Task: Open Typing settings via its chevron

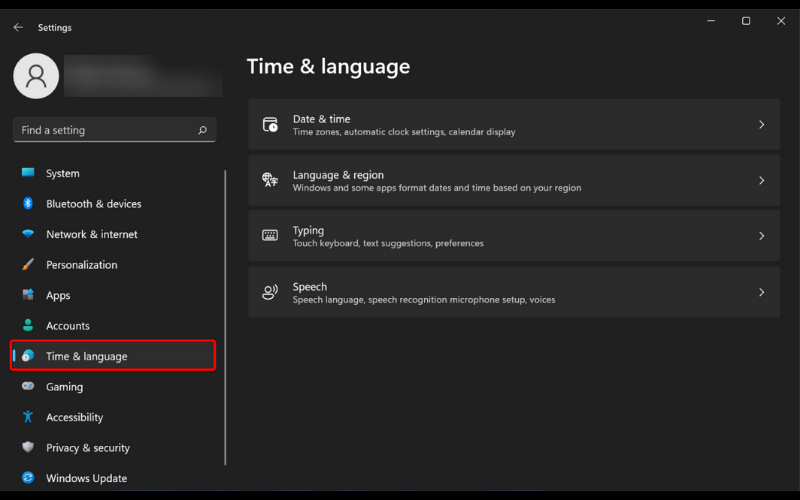Action: point(761,237)
